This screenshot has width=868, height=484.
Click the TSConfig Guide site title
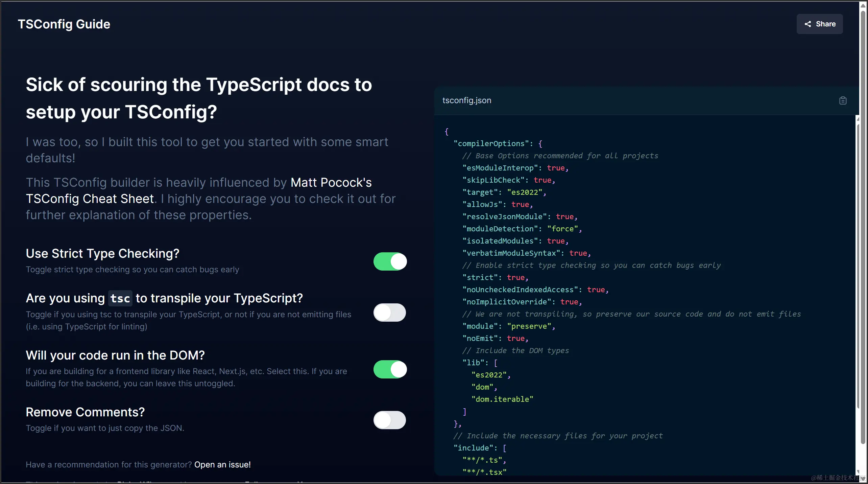pos(64,24)
